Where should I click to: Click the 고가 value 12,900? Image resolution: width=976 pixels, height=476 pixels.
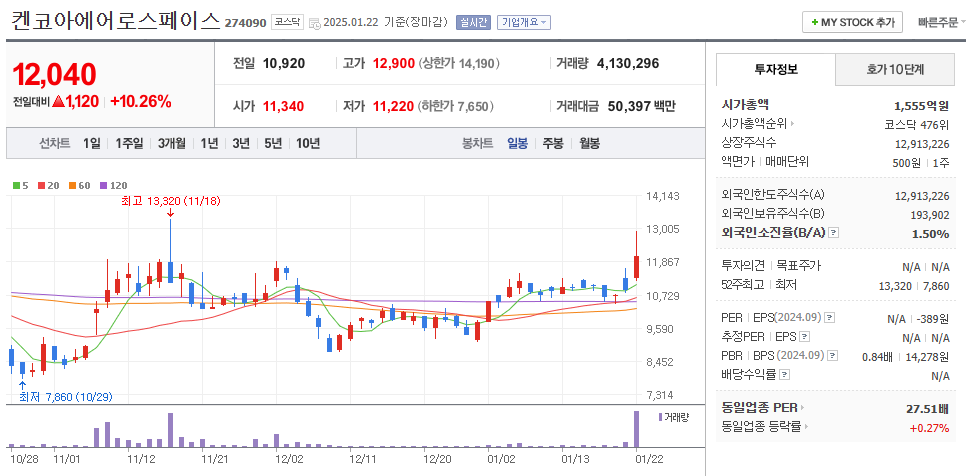tap(393, 63)
